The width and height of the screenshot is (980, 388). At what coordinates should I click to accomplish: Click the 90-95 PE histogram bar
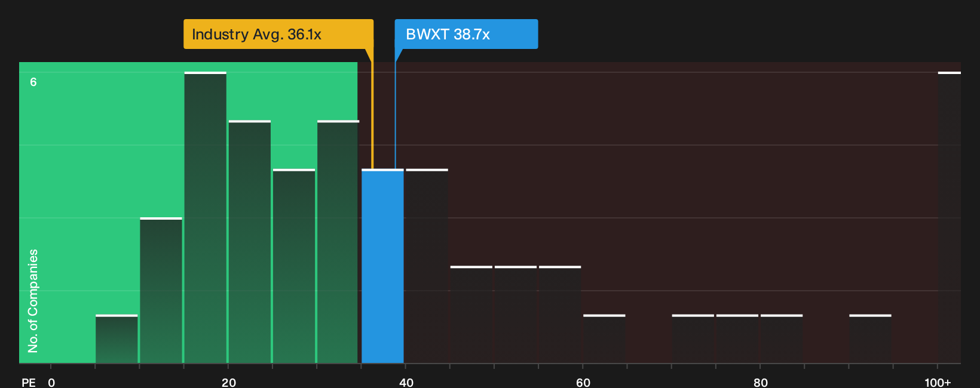pos(870,339)
